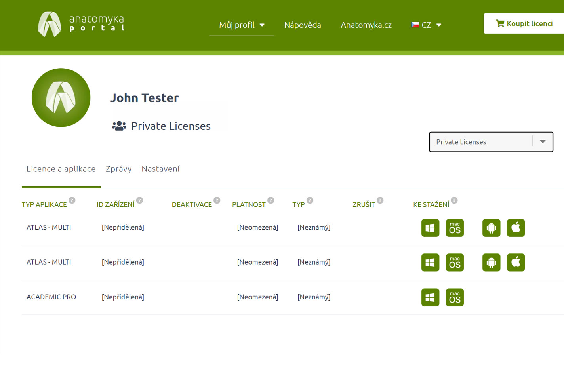564x392 pixels.
Task: Click [Neomezená] in the ACADEMIC PRO row
Action: [x=257, y=297]
